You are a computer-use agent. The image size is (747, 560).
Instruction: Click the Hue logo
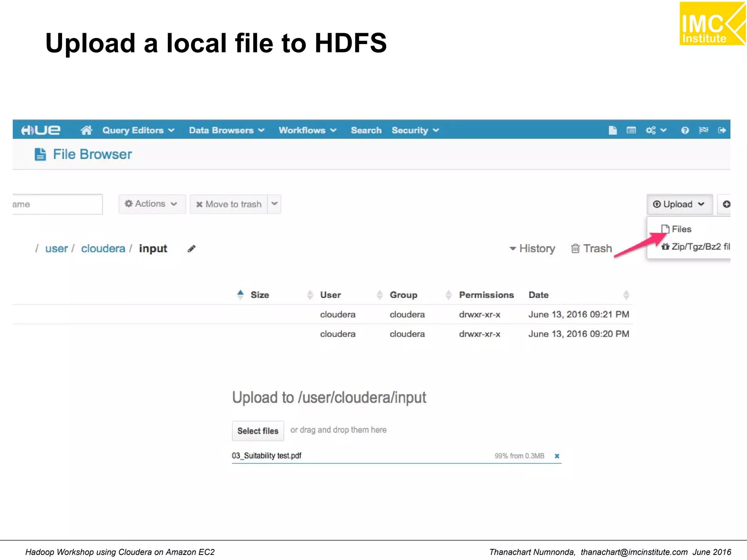click(x=40, y=130)
